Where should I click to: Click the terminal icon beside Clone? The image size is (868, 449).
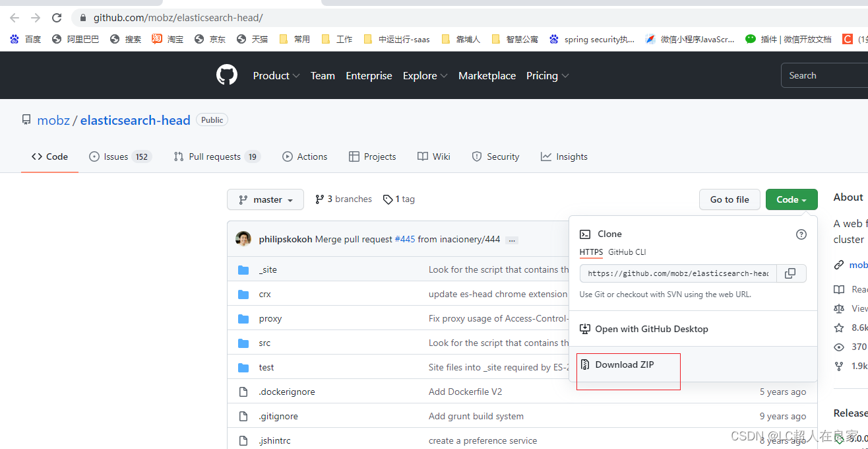point(584,234)
